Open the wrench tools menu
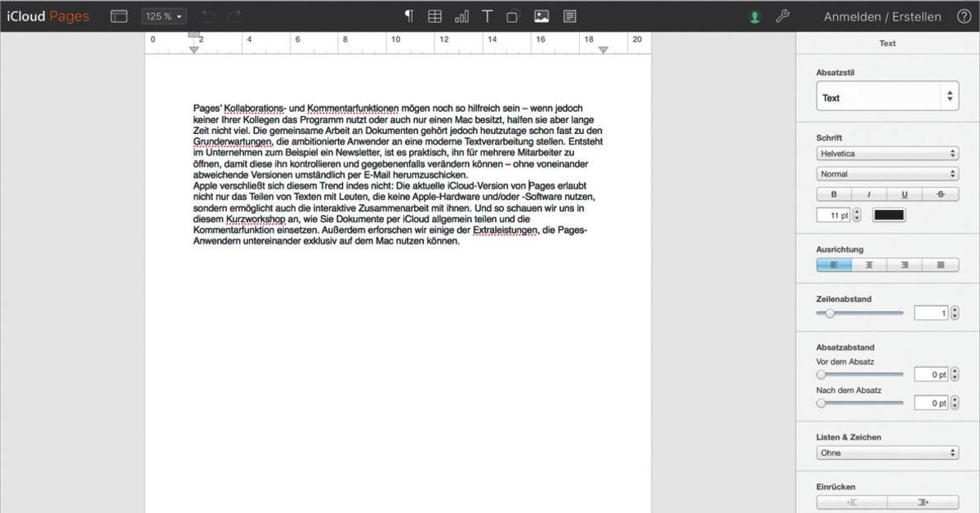 782,16
